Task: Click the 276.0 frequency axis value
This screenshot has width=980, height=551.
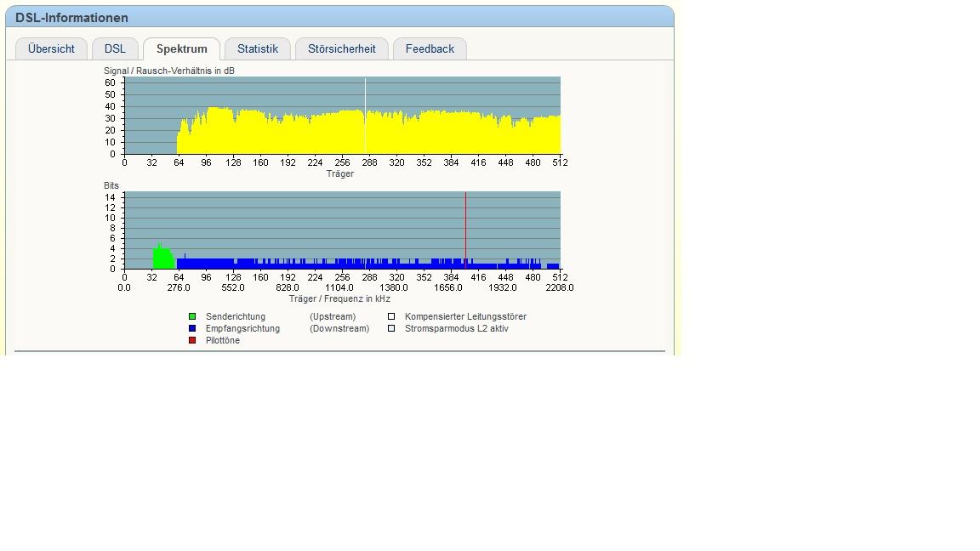Action: pos(179,288)
